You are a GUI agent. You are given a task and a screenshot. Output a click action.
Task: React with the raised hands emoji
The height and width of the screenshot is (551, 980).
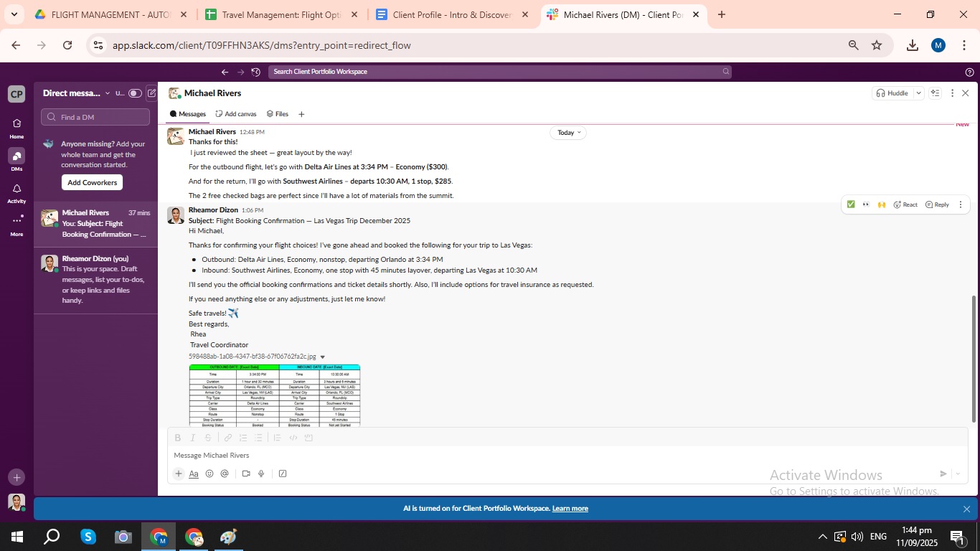point(882,204)
